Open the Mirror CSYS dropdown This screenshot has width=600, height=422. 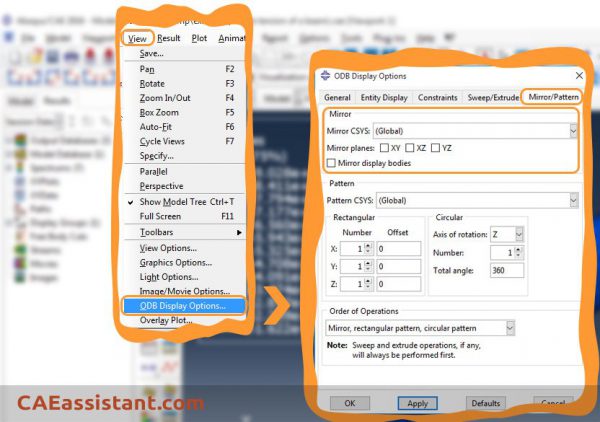(573, 131)
